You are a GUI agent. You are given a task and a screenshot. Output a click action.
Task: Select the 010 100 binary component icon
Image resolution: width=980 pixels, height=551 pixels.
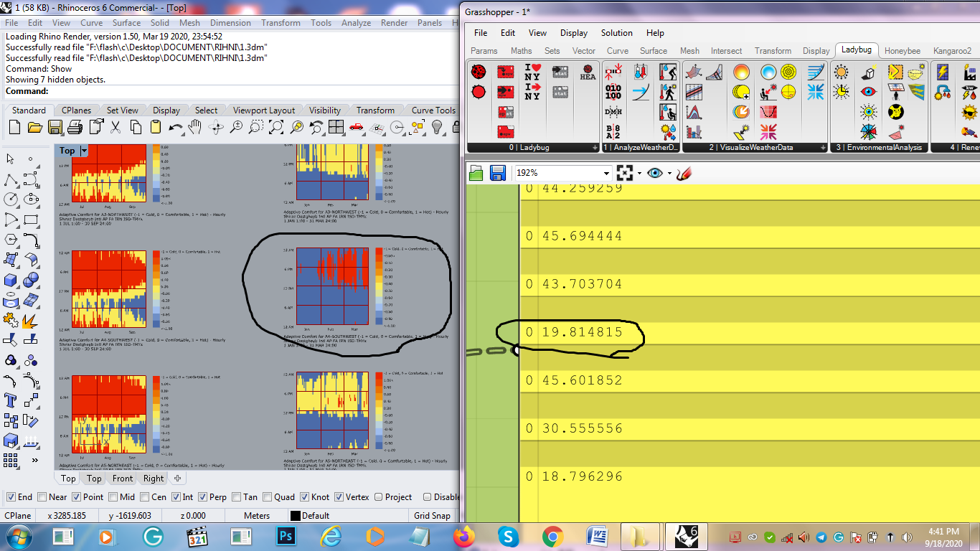pyautogui.click(x=613, y=92)
